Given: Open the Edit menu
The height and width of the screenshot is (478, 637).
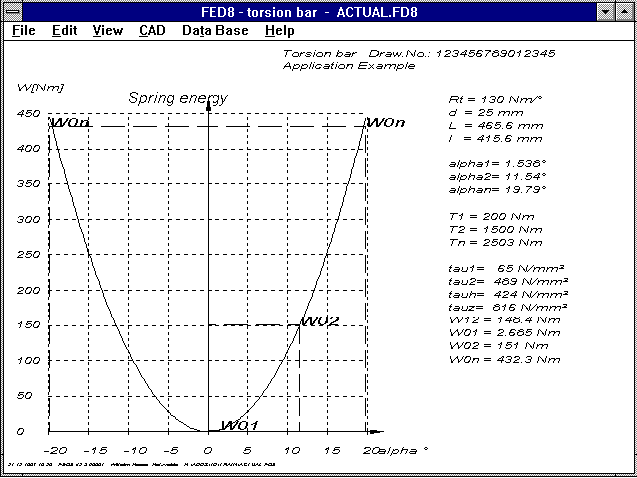Looking at the screenshot, I should click(64, 30).
